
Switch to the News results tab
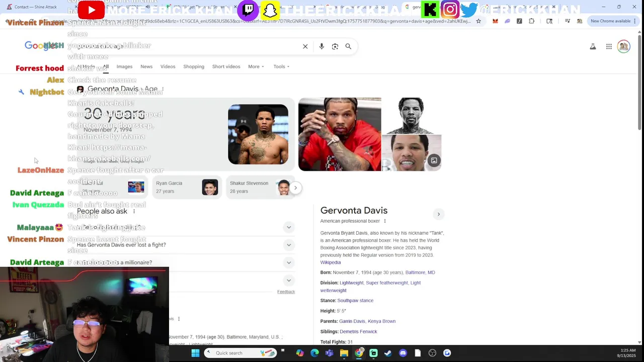[146, 66]
